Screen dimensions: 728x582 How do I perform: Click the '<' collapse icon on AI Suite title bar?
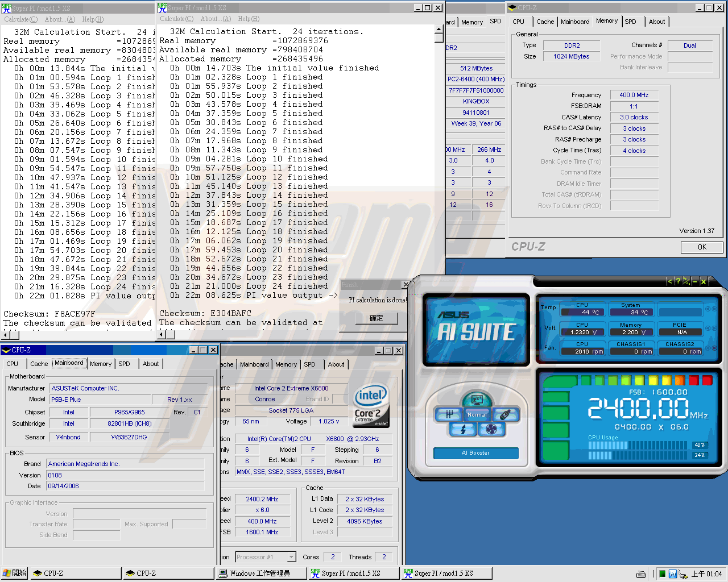pos(670,281)
